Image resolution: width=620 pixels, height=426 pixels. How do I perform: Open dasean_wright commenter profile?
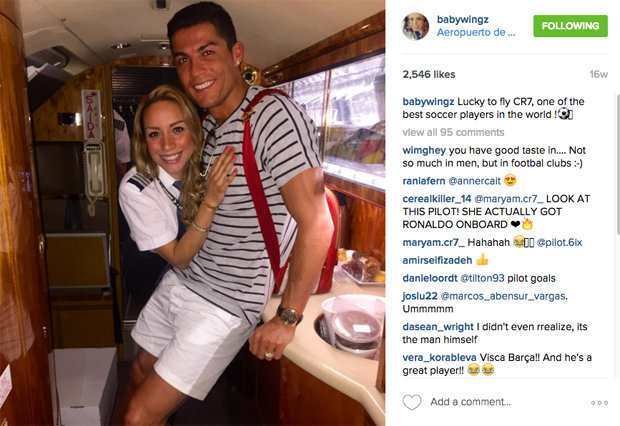point(438,327)
